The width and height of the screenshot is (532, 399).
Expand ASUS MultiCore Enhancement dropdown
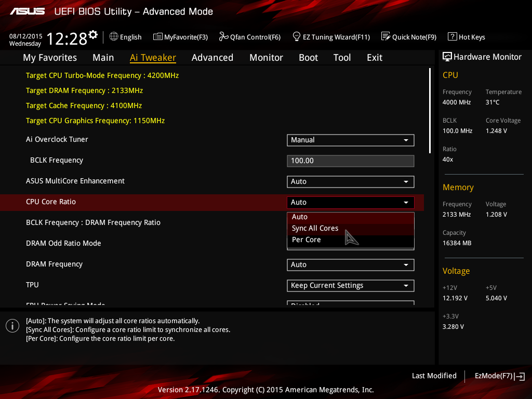pos(351,181)
